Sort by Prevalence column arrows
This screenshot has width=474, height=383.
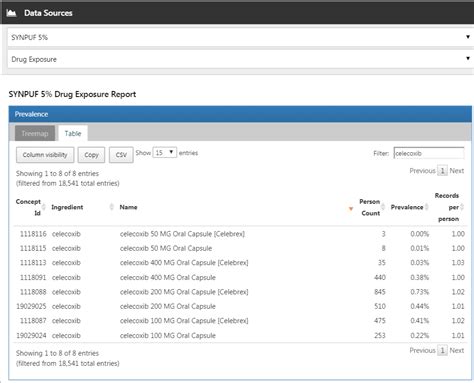point(427,207)
